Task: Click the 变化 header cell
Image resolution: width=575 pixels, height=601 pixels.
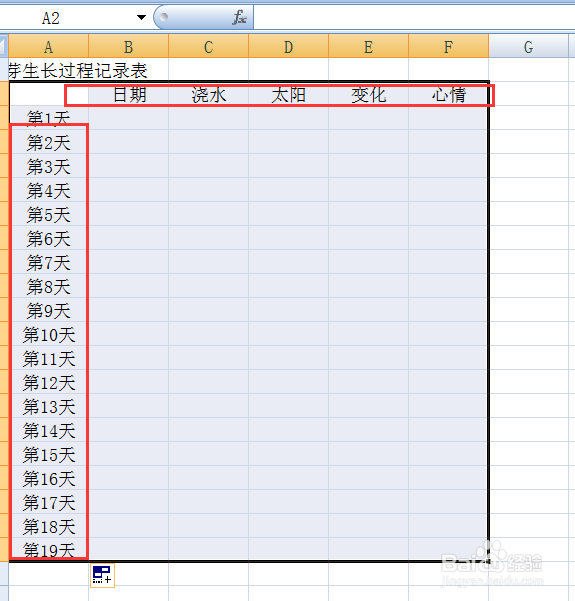Action: tap(369, 94)
